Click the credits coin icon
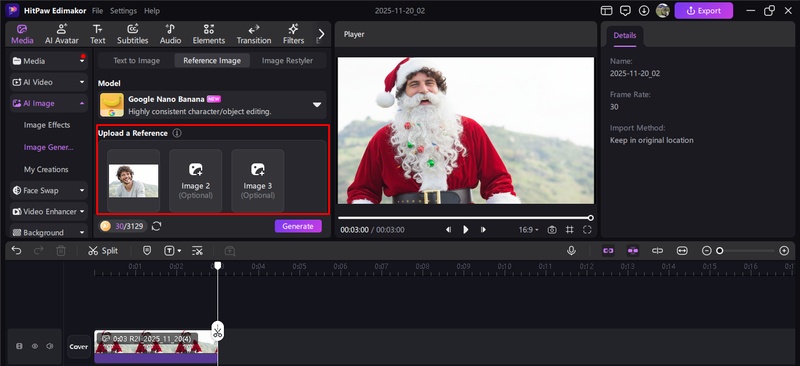This screenshot has height=366, width=800. click(105, 226)
